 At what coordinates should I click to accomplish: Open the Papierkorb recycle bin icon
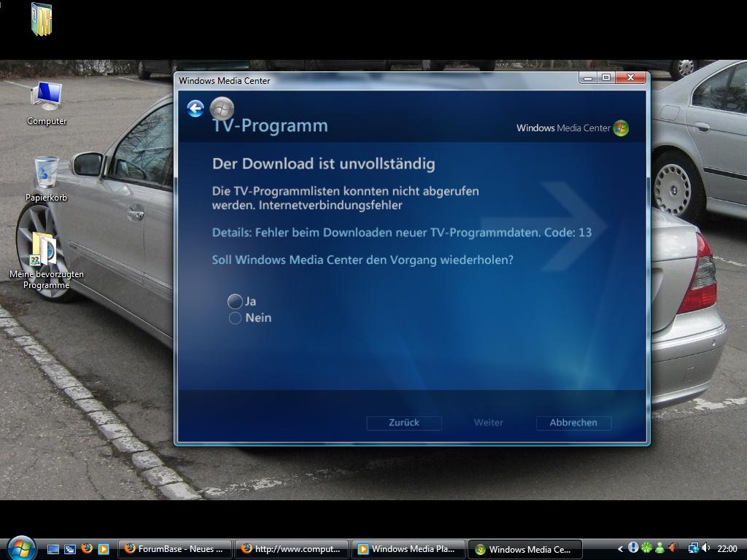(46, 179)
